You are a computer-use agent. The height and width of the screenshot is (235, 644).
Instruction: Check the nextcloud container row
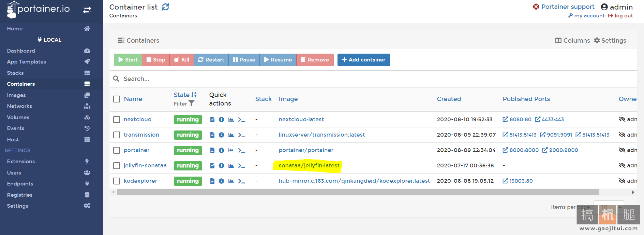[x=117, y=120]
